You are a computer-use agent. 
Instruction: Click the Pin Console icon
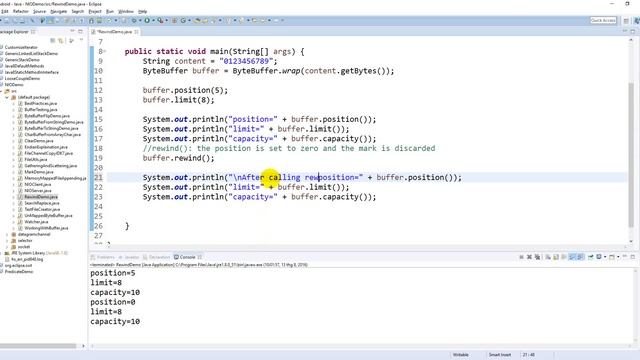point(591,257)
